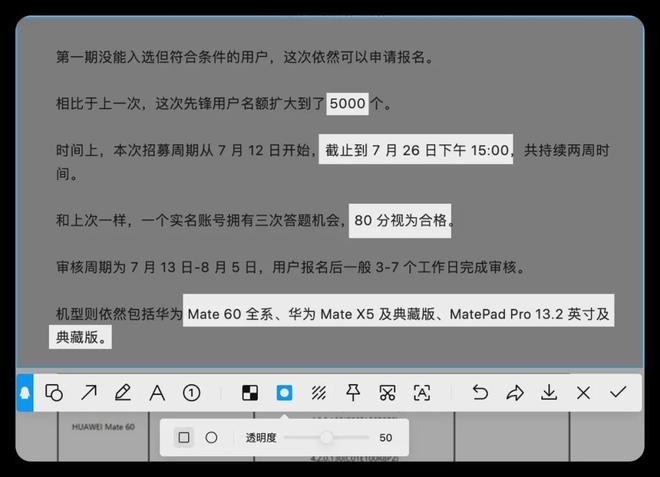Undo the last annotation
The width and height of the screenshot is (660, 477).
[x=480, y=393]
